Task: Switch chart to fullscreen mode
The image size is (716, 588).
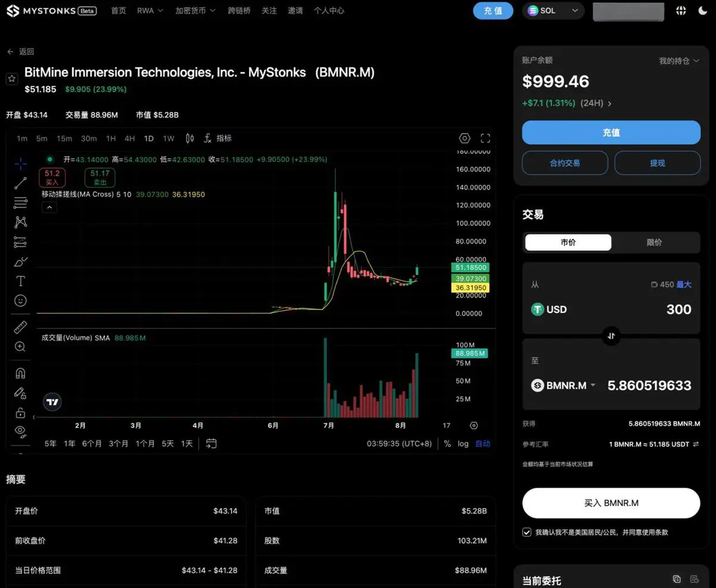Action: point(485,138)
